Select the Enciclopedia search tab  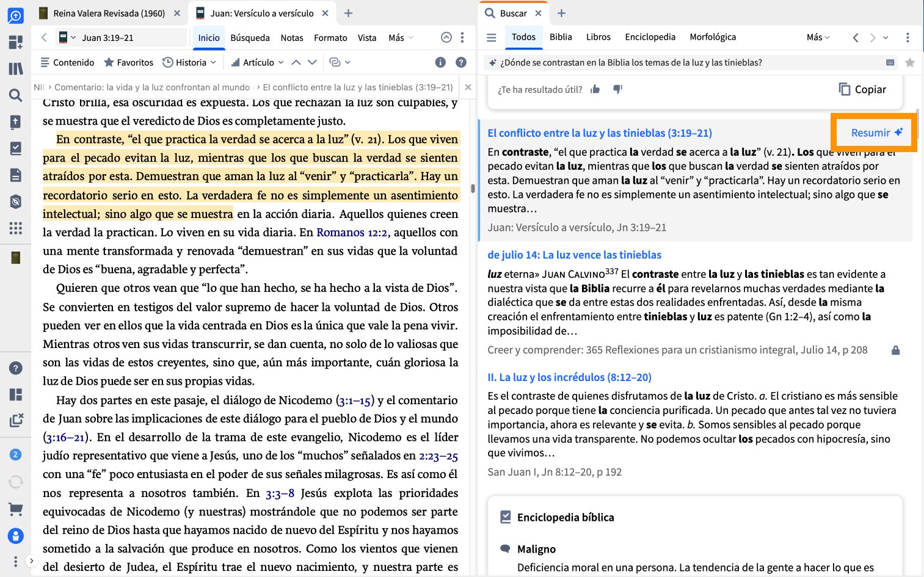[x=650, y=37]
